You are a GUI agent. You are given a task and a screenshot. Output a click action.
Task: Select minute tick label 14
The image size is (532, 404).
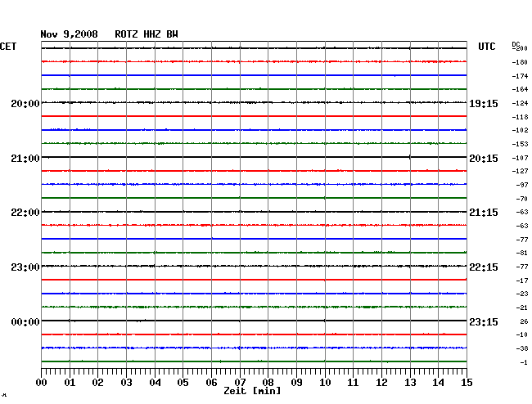[x=438, y=382]
